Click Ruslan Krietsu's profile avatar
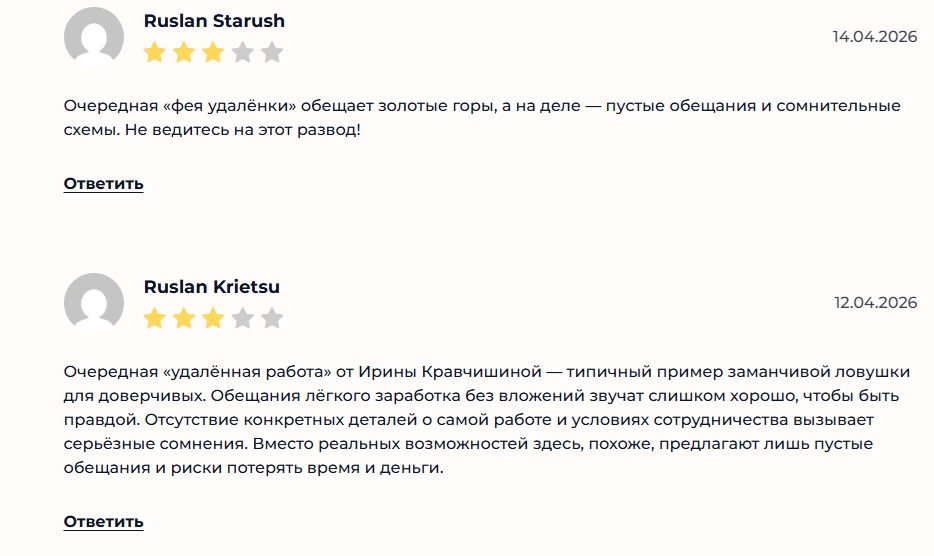Screen dimensions: 934x556 [x=94, y=303]
